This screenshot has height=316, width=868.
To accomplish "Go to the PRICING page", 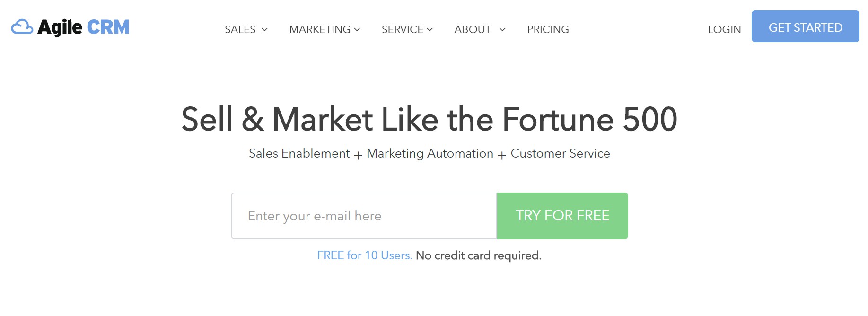I will (548, 29).
